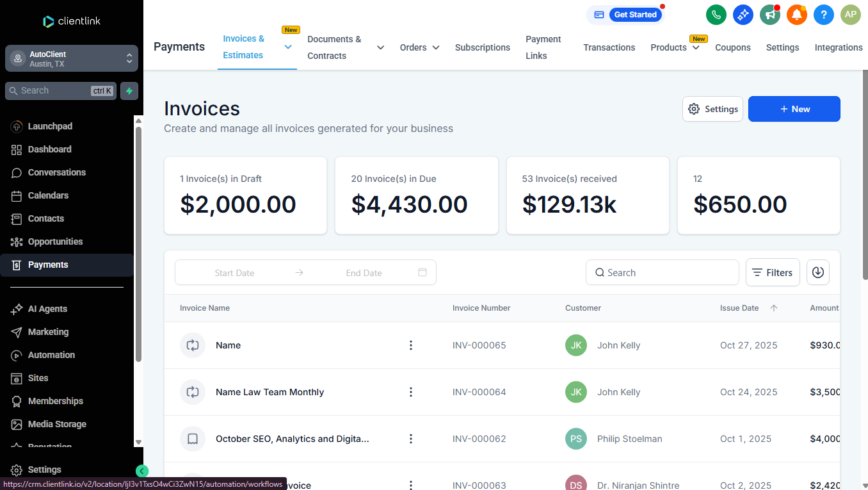Click the green lightning quick actions icon

(x=129, y=91)
